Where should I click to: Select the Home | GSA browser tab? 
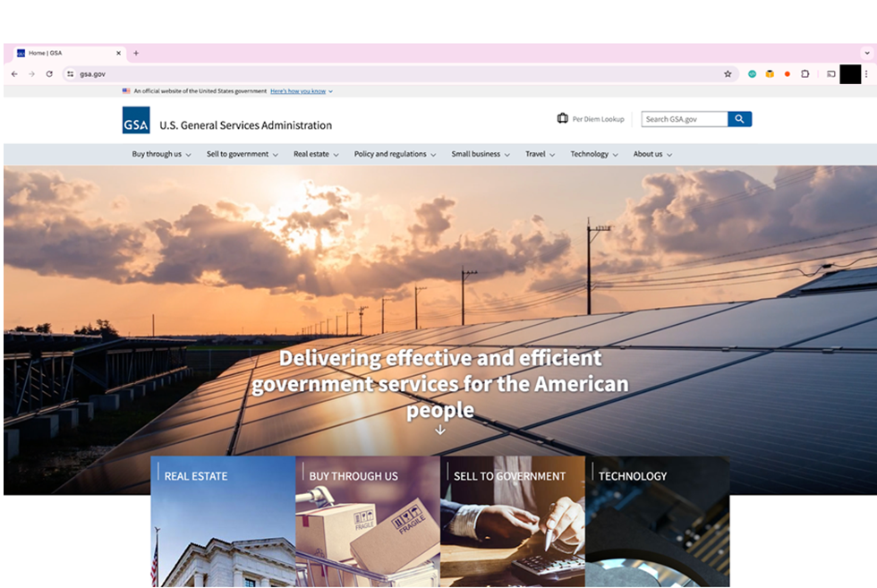(x=68, y=53)
